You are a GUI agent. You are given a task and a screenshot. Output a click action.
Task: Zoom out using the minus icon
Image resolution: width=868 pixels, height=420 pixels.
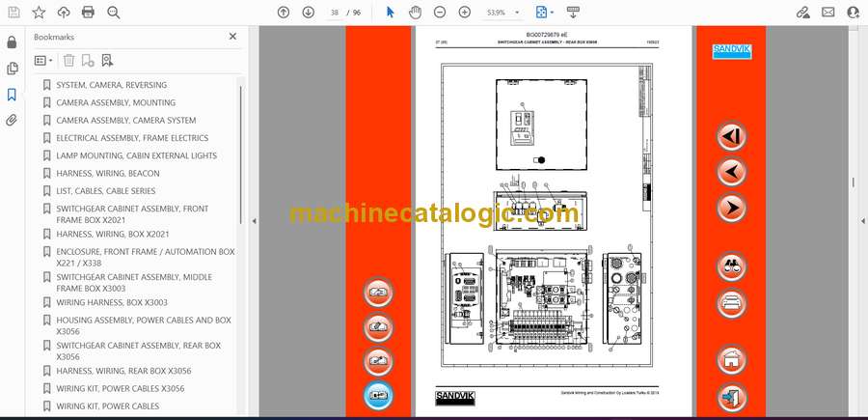[x=440, y=13]
